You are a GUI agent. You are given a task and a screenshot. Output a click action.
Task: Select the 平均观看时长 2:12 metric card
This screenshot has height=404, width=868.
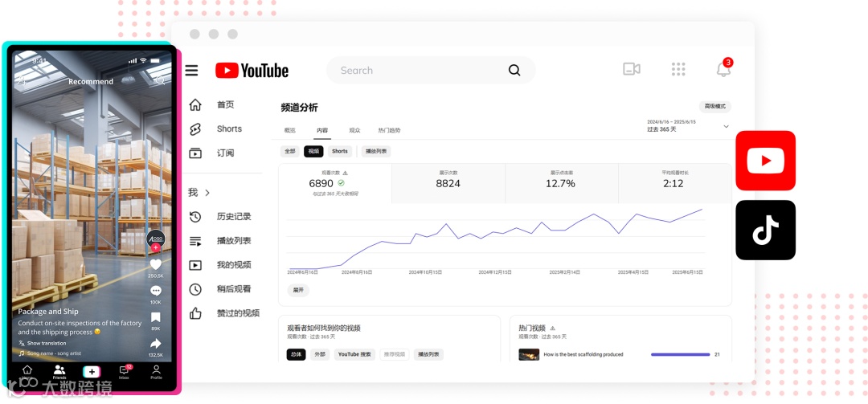pos(675,183)
